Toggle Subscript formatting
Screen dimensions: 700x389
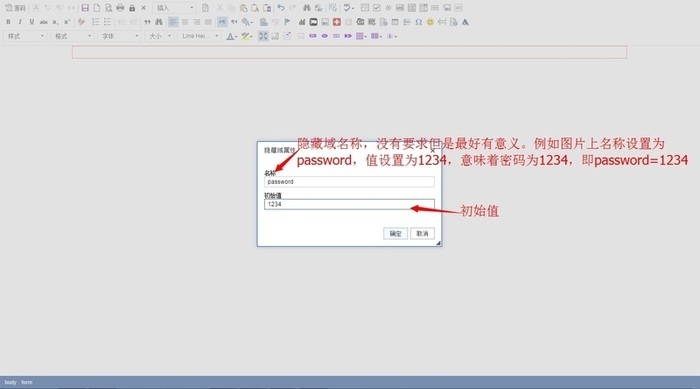pos(55,22)
